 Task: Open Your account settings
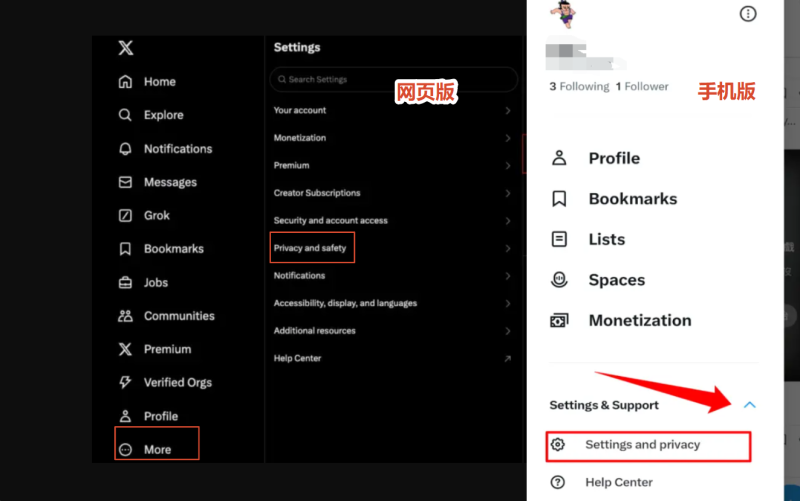click(393, 110)
